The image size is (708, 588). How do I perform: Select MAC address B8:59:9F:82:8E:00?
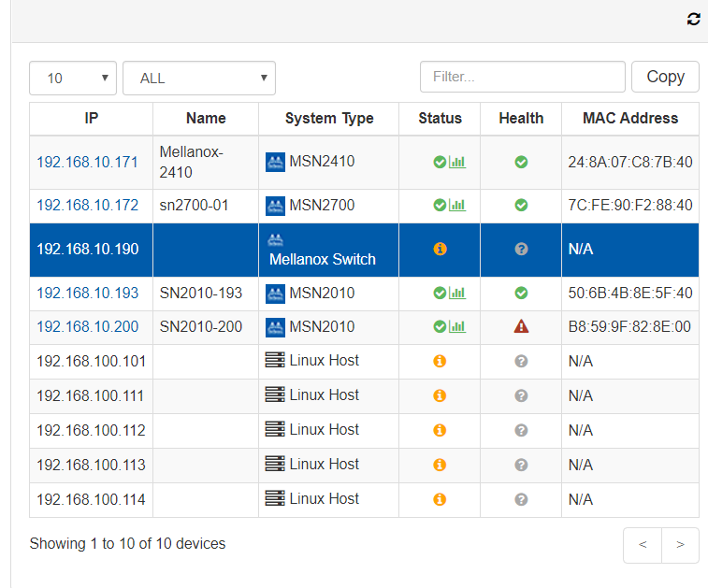pyautogui.click(x=629, y=326)
